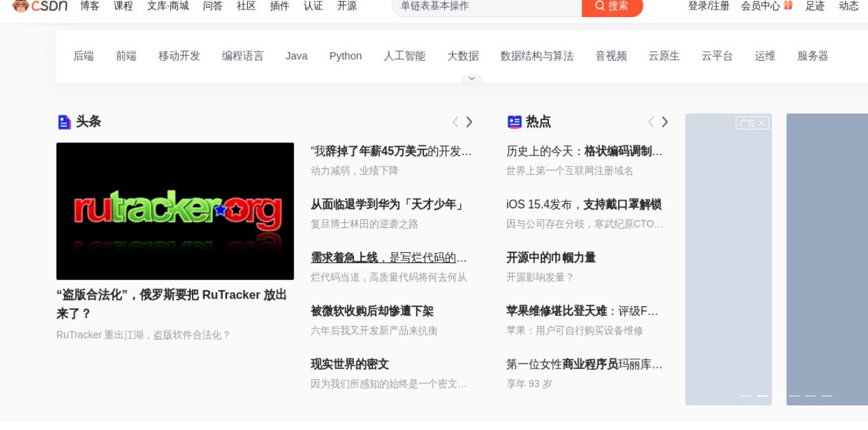Open 动态 in the top bar
The width and height of the screenshot is (868, 430).
tap(849, 6)
